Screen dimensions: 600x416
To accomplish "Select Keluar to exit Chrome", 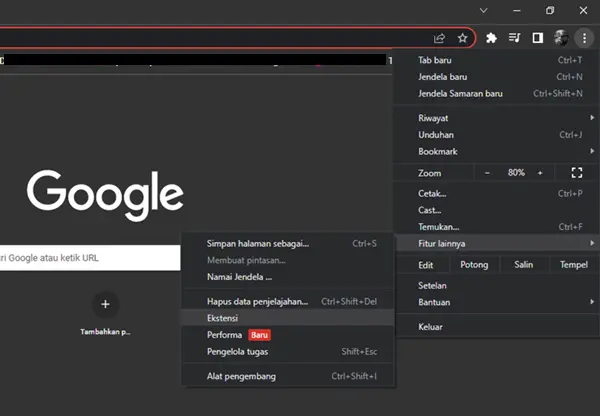I will [x=496, y=327].
